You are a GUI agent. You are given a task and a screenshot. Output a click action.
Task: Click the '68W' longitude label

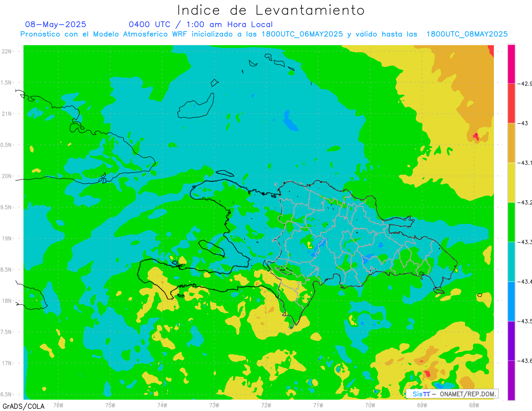coord(474,405)
